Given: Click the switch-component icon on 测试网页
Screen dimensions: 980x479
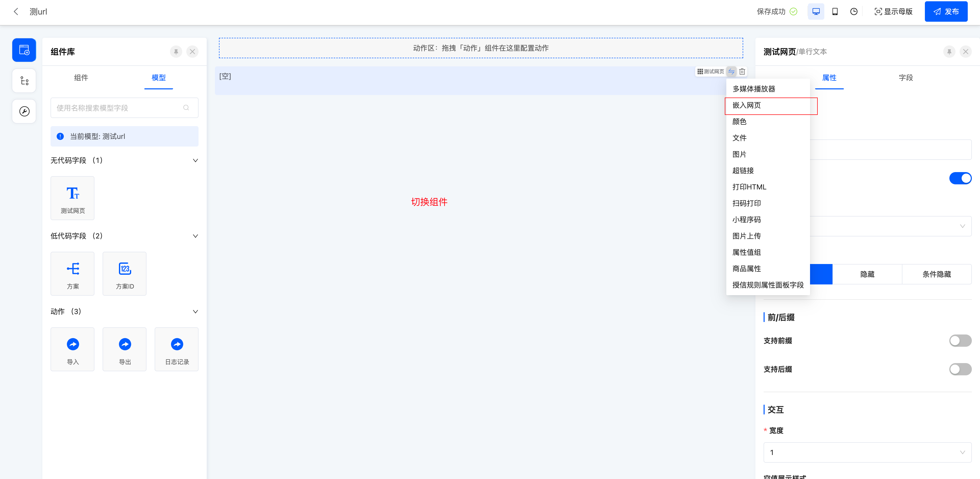Looking at the screenshot, I should click(731, 71).
